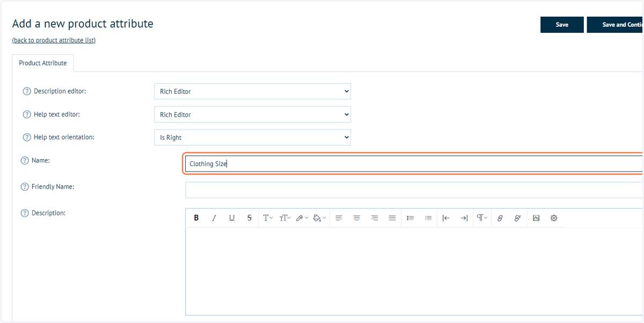Click the Save button

(562, 25)
